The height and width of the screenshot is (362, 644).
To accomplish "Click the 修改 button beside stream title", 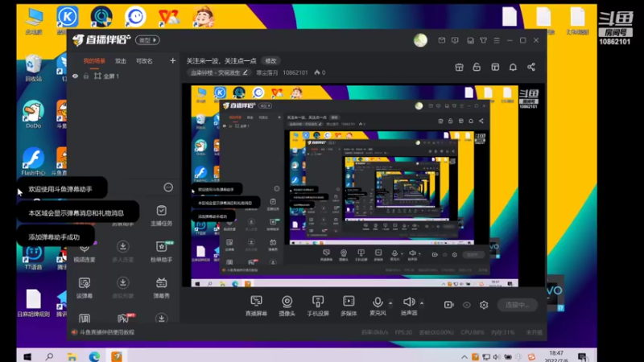I will tap(270, 61).
